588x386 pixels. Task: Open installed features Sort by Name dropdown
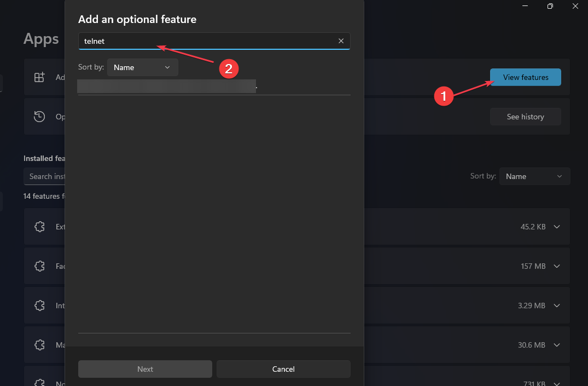[534, 176]
